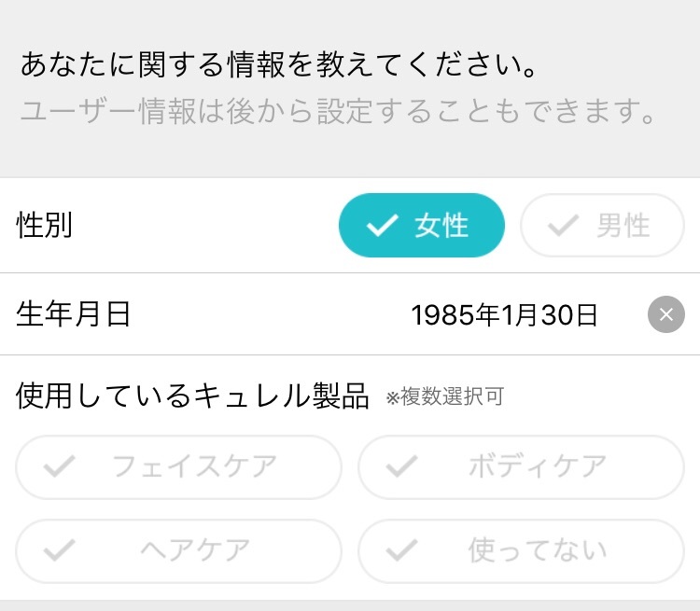This screenshot has width=700, height=611.
Task: Click the checkmark icon beside ボディケア
Action: (x=401, y=466)
